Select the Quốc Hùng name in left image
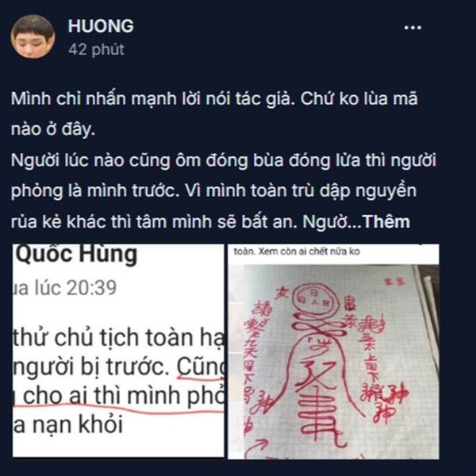Screen dimensions: 476x476 76,255
